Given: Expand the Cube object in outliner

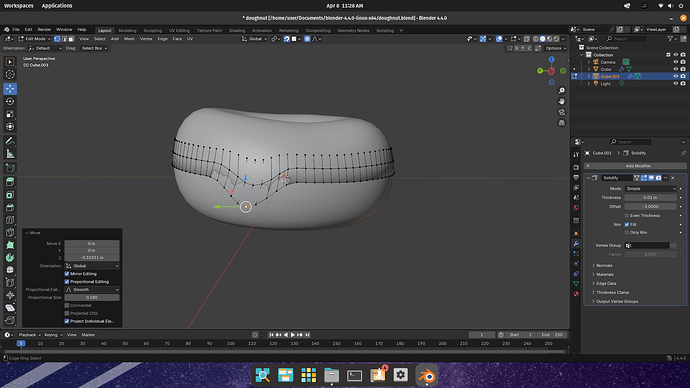Looking at the screenshot, I should [x=589, y=69].
